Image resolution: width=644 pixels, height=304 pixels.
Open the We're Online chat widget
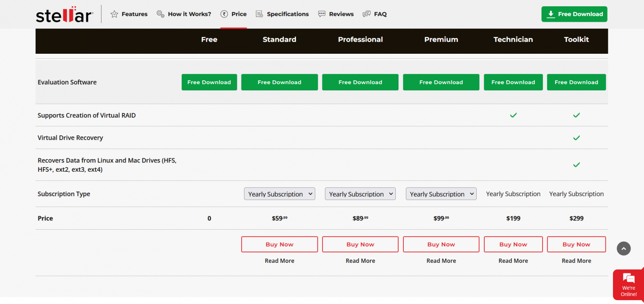pos(628,285)
